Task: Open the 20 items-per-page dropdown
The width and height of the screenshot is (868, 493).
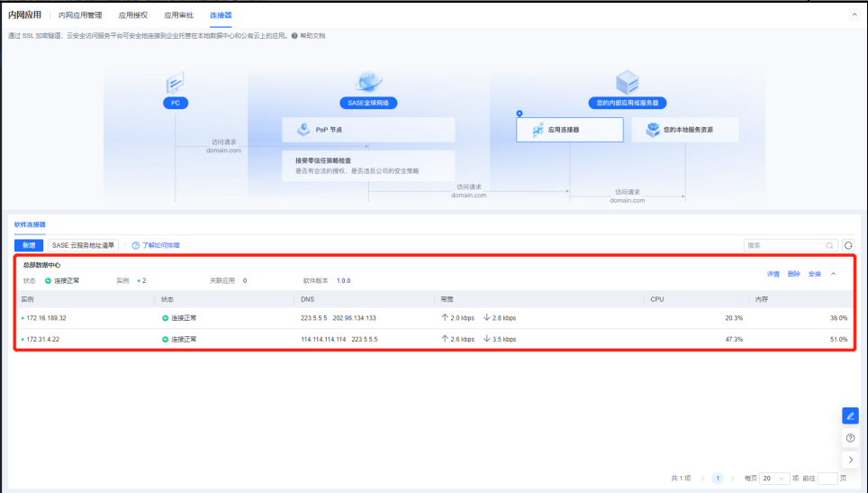Action: click(x=774, y=479)
